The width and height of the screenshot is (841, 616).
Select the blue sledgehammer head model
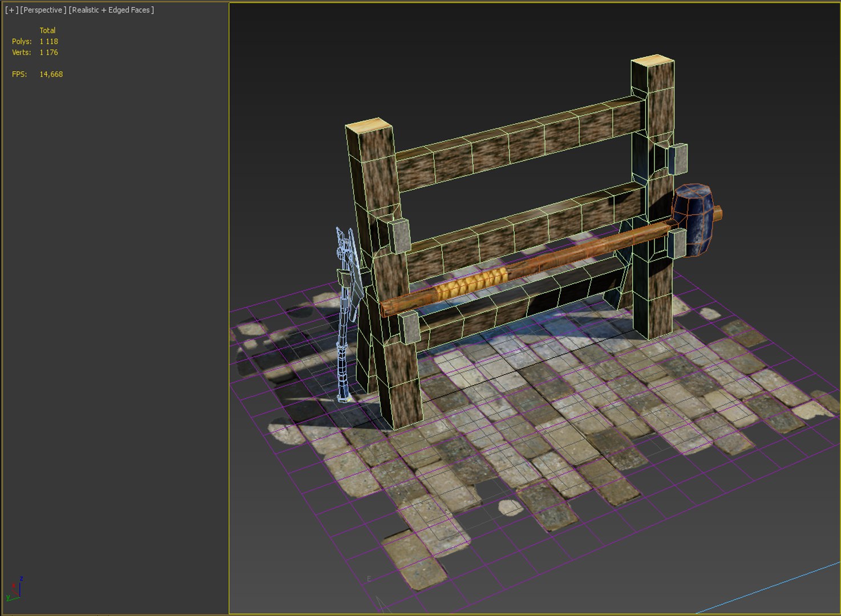(693, 220)
